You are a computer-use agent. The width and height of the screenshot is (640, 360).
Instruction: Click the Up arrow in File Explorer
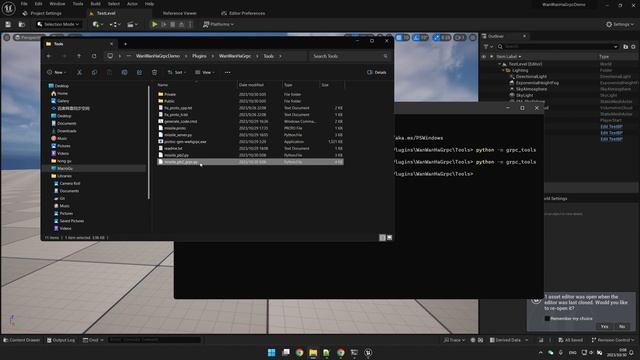click(79, 56)
